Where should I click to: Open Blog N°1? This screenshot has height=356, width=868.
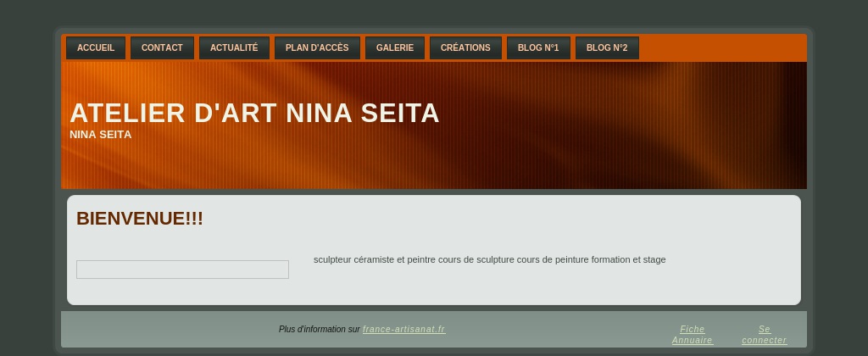(x=538, y=47)
